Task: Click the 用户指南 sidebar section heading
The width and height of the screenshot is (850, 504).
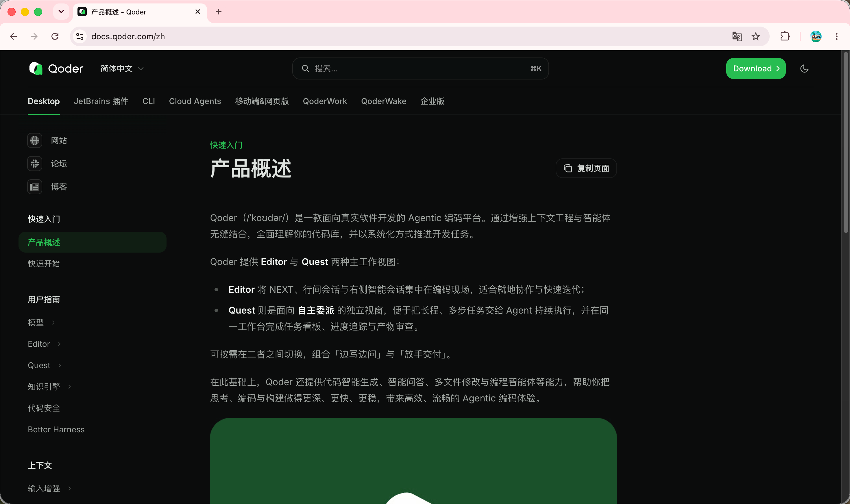Action: click(x=44, y=299)
